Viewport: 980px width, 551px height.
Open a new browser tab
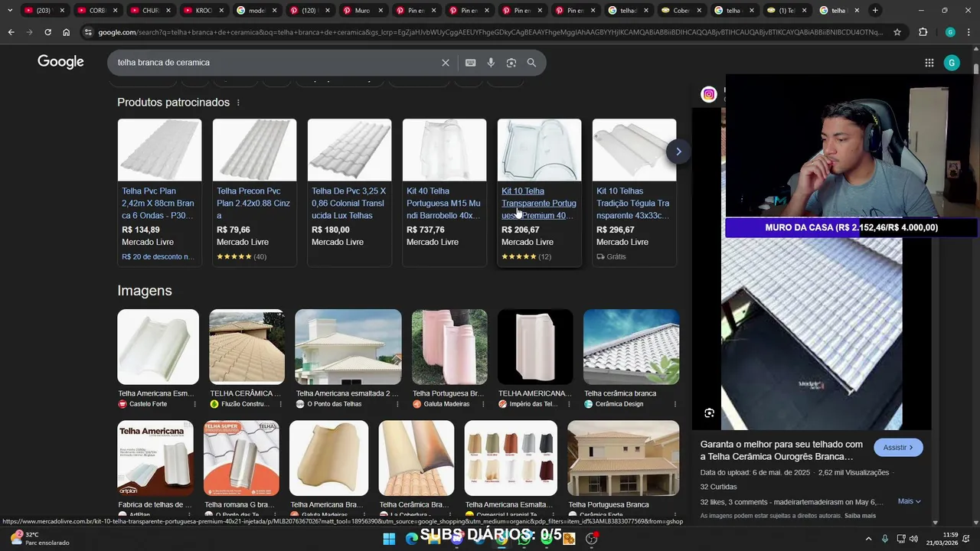[x=875, y=10]
